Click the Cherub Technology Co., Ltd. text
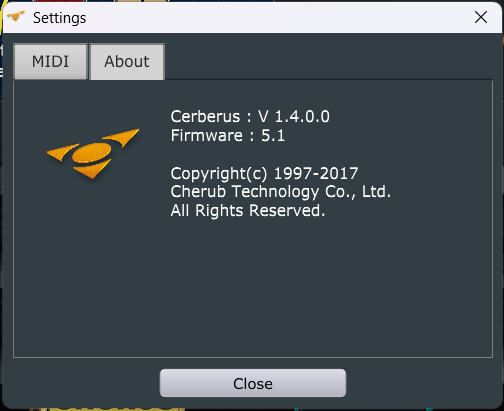 [280, 192]
